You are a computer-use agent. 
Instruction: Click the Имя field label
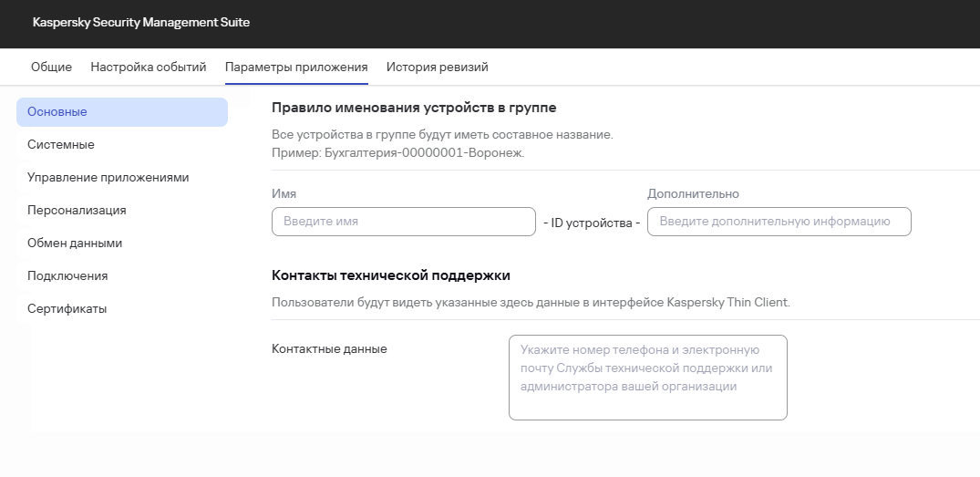tap(284, 193)
